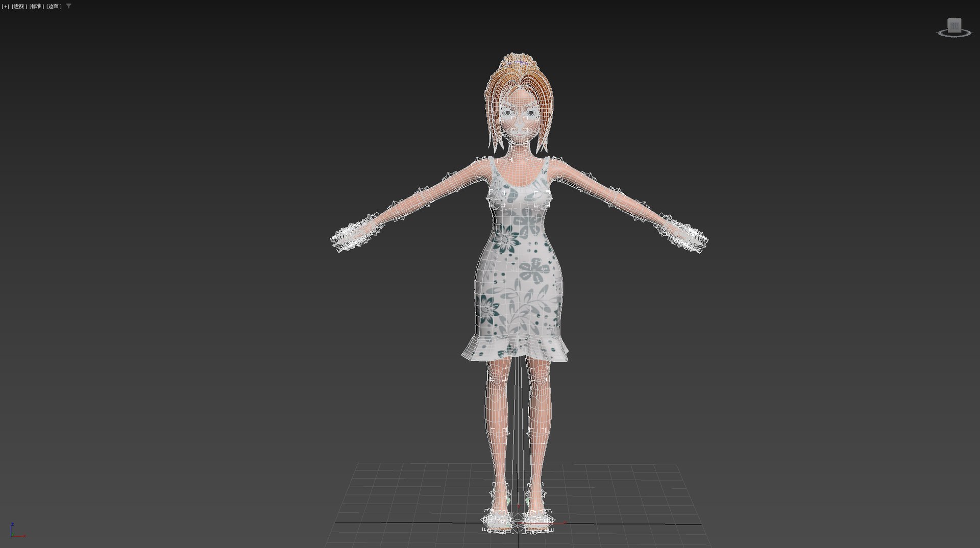Open the 边面 edged faces menu
Image resolution: width=980 pixels, height=548 pixels.
click(54, 7)
